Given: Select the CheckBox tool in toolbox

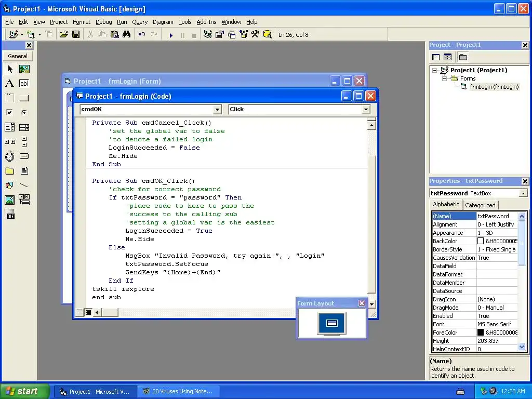Looking at the screenshot, I should (10, 112).
